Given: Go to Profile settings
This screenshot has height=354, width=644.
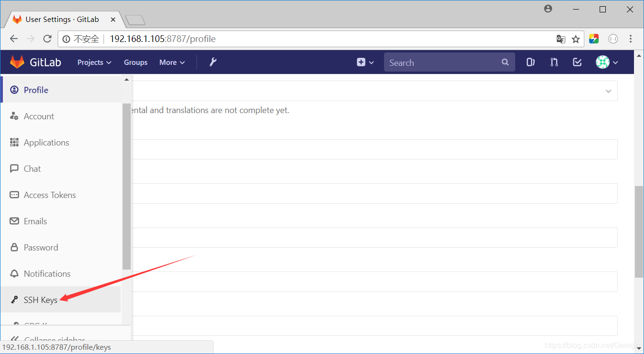Looking at the screenshot, I should 61,90.
